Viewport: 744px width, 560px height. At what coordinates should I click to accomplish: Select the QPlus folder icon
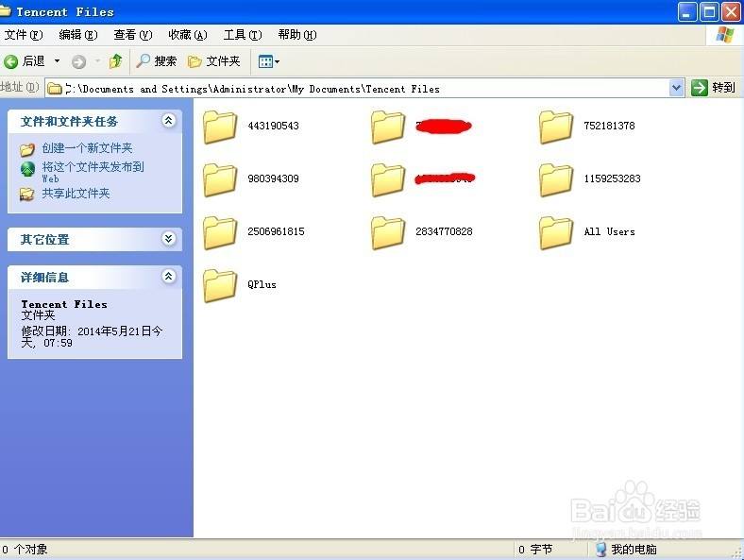pyautogui.click(x=220, y=286)
